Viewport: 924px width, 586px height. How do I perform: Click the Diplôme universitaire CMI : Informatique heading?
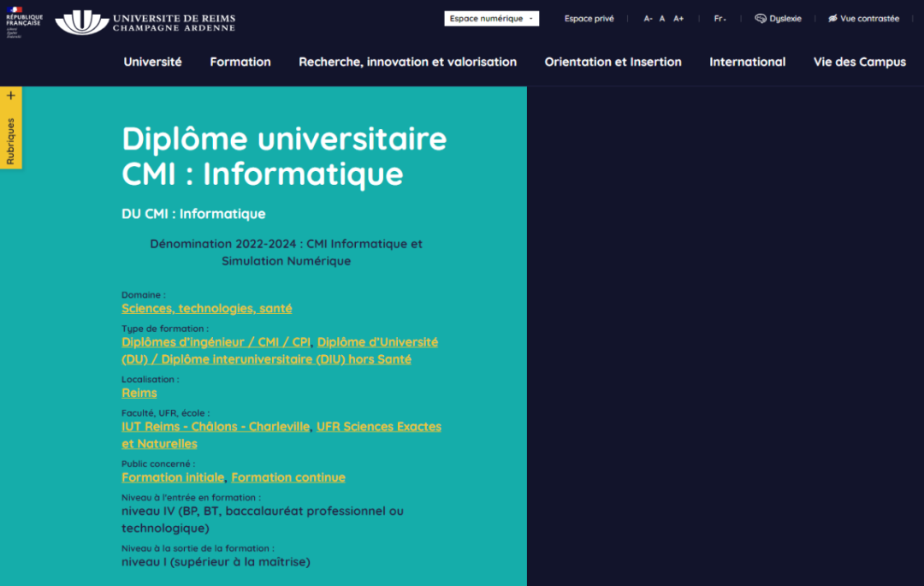coord(284,156)
